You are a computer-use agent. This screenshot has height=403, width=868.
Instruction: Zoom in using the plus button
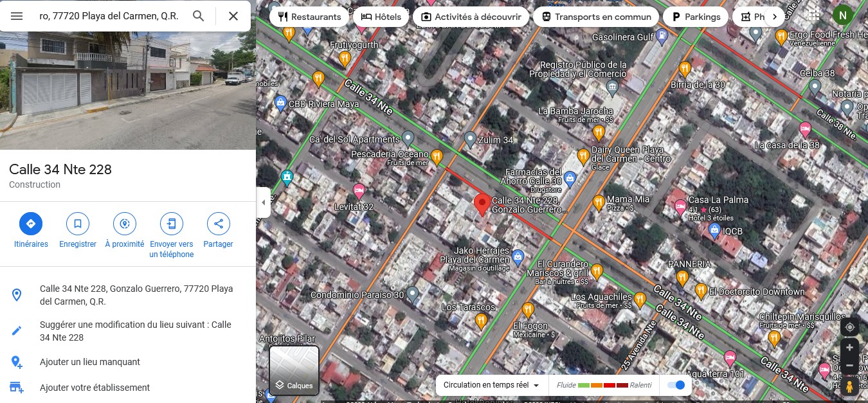pos(849,348)
